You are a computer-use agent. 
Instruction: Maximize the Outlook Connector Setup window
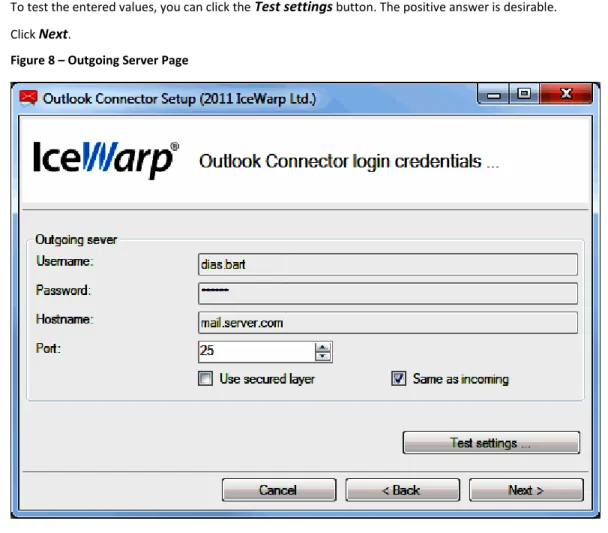524,94
